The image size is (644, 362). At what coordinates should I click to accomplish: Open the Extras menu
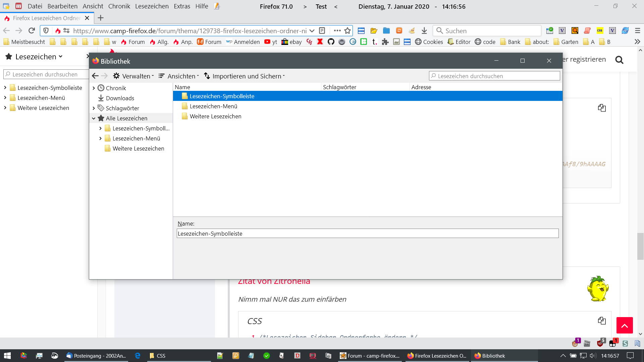182,6
